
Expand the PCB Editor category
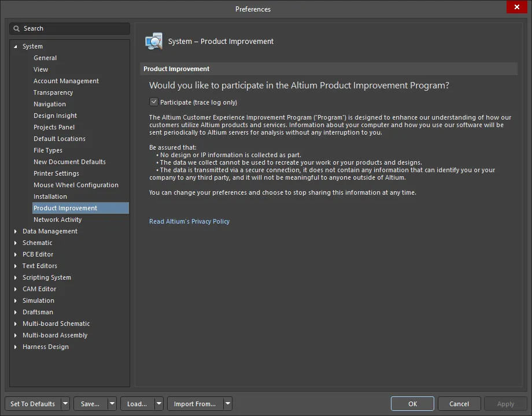(15, 254)
